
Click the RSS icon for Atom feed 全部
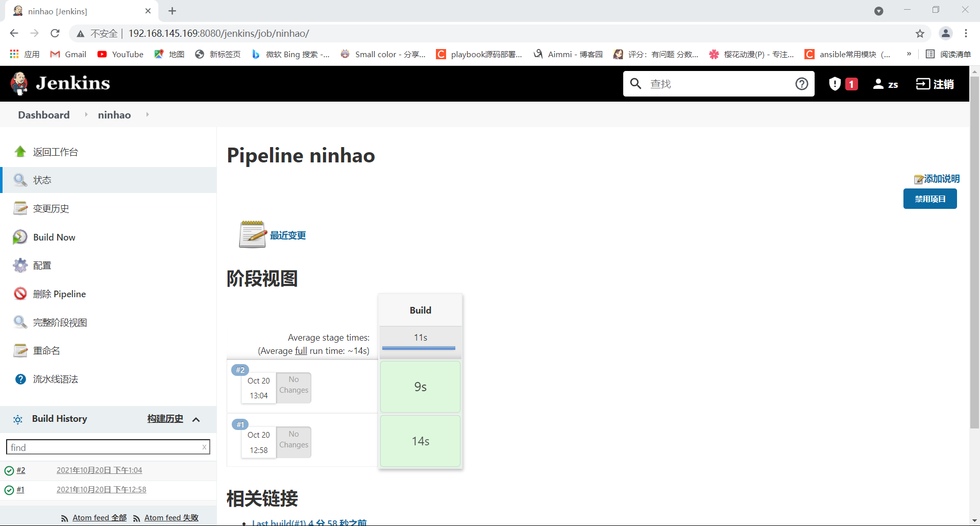pyautogui.click(x=65, y=518)
